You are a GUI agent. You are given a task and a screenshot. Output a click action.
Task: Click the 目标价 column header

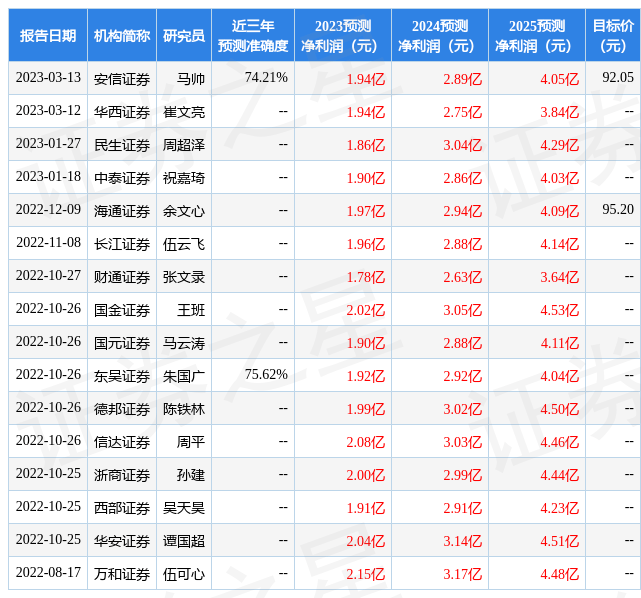click(613, 36)
